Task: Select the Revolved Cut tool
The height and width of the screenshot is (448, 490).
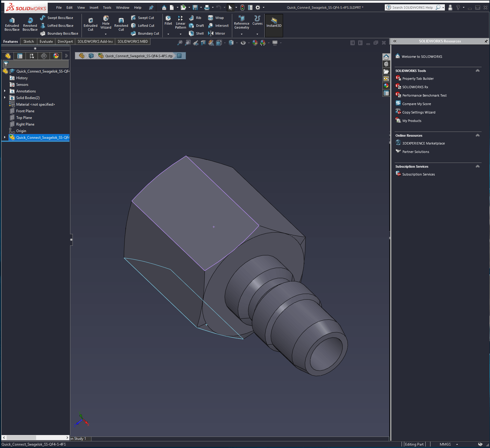Action: [x=121, y=24]
